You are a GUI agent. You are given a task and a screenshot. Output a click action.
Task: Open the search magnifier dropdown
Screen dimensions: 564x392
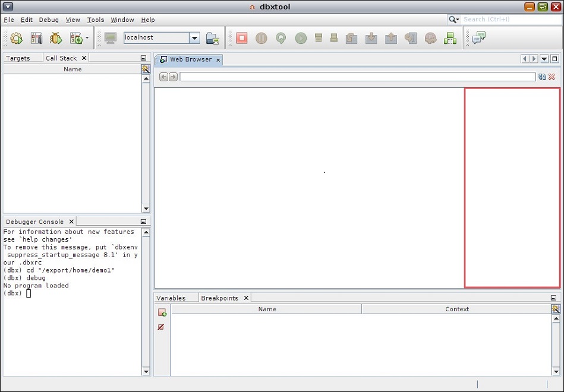click(x=454, y=20)
